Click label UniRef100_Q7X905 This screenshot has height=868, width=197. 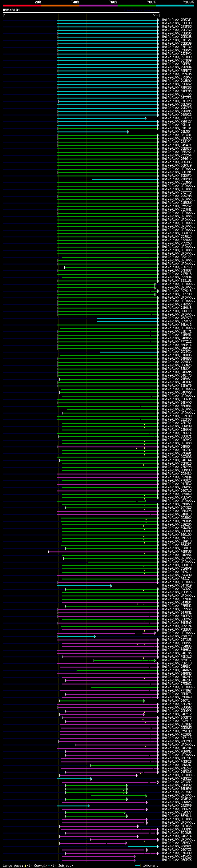[177, 78]
